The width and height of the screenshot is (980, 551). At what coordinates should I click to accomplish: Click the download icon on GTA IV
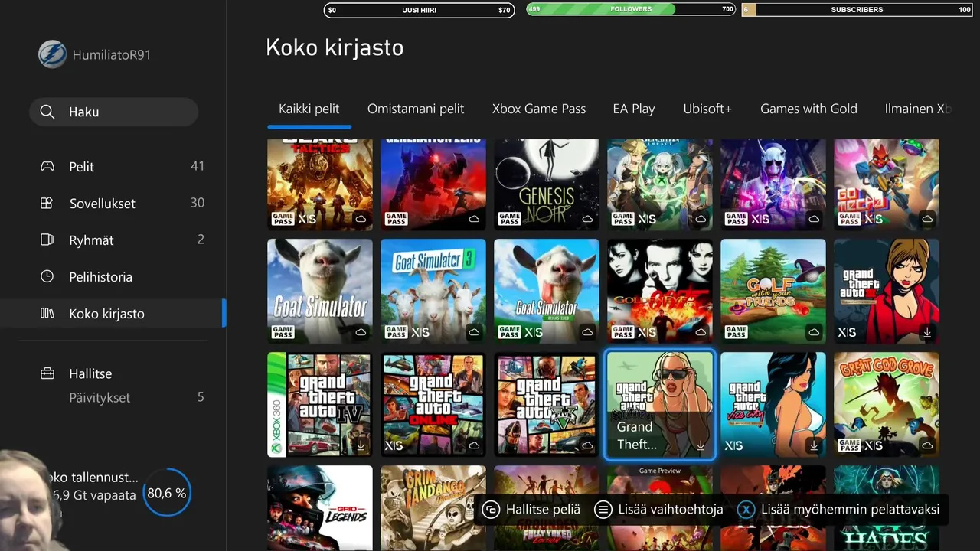[361, 445]
